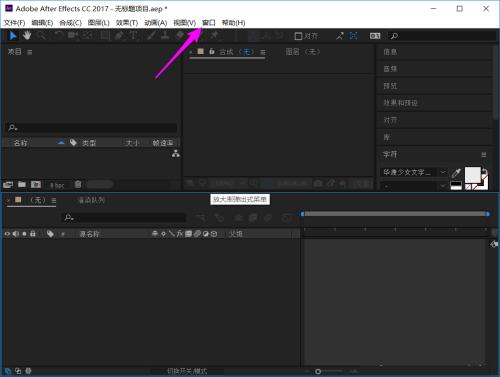Screen dimensions: 500x377
Task: Open the composition panel hamburger menu
Action: click(263, 52)
